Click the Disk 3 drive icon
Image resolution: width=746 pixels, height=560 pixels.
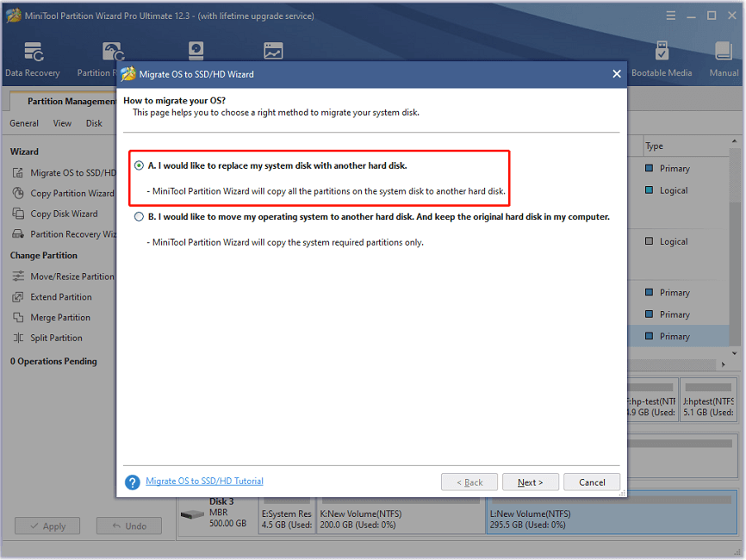192,514
